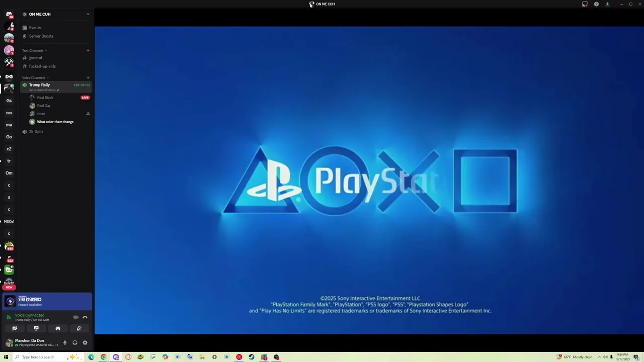The height and width of the screenshot is (362, 644).
Task: Open the Gs server in server list
Action: [x=9, y=101]
